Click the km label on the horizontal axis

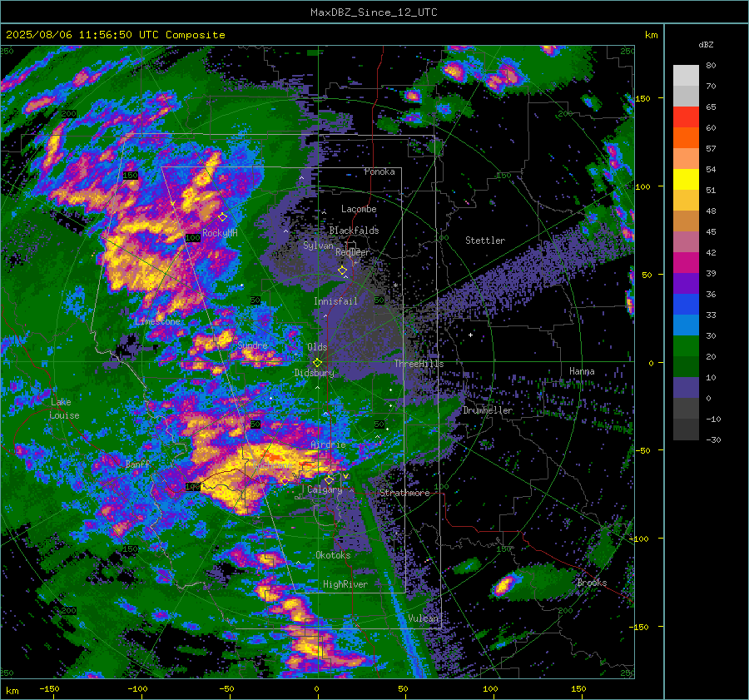click(x=12, y=691)
